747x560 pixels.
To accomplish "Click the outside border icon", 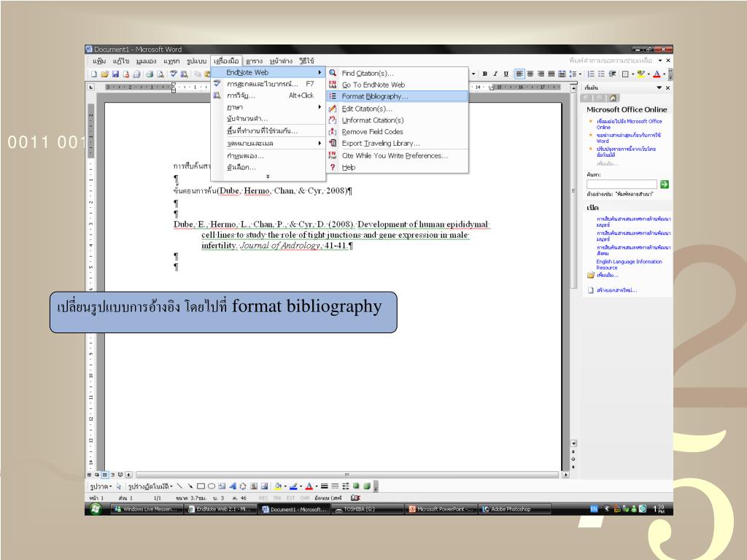I will pyautogui.click(x=625, y=74).
